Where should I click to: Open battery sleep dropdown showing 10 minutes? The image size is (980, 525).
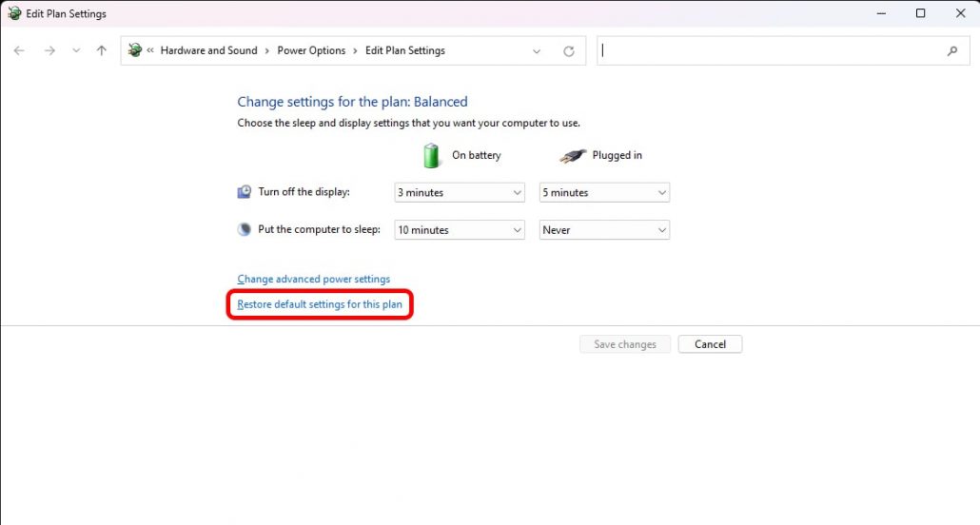[460, 230]
